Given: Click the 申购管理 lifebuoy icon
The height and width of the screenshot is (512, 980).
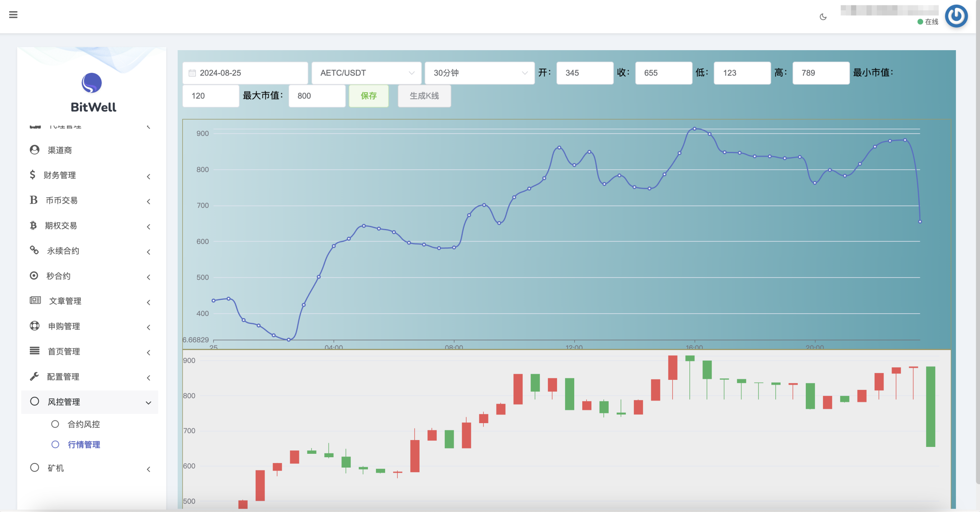Looking at the screenshot, I should click(34, 326).
